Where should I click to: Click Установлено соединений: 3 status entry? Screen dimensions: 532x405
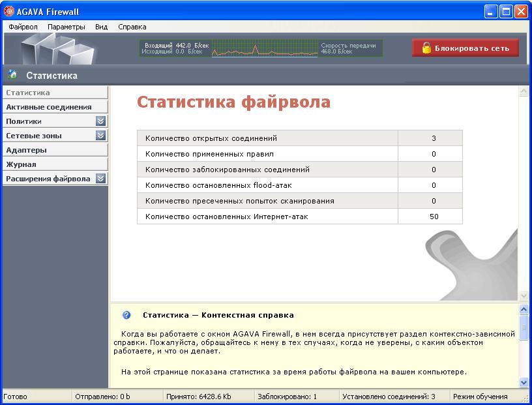389,397
